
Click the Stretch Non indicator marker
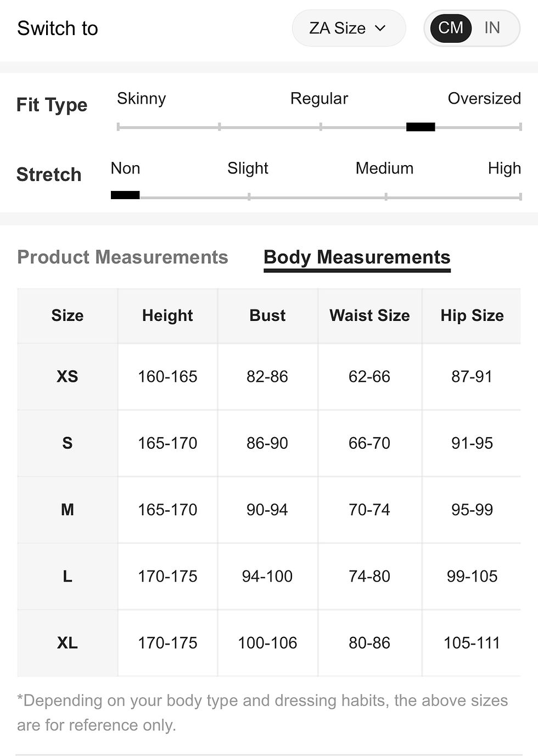[125, 195]
